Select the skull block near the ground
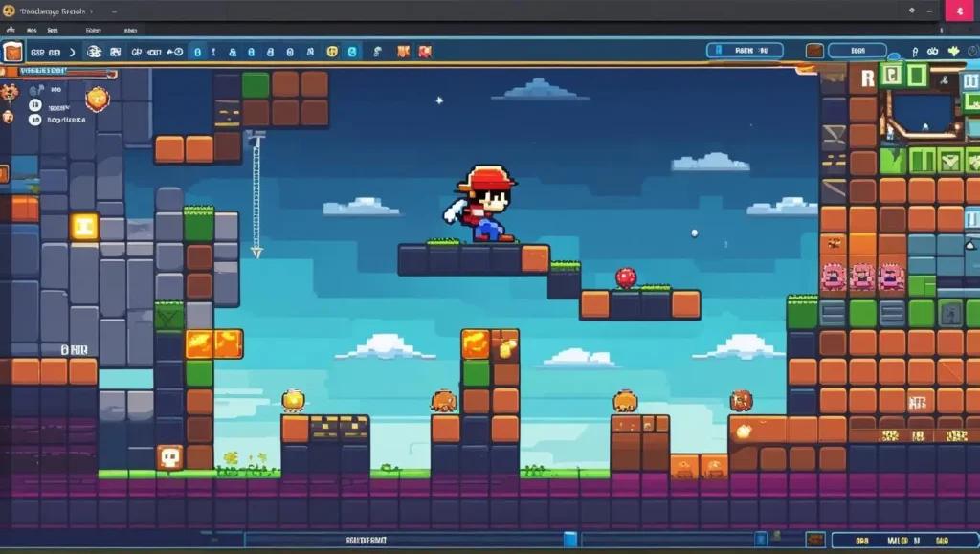Viewport: 980px width, 554px height. 169,457
